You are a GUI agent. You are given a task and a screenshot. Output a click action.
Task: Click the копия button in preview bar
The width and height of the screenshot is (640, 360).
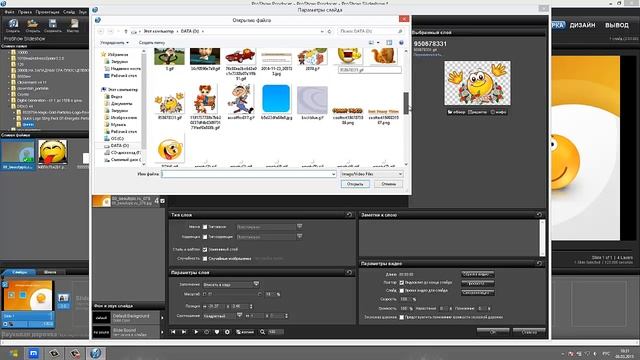(245, 332)
